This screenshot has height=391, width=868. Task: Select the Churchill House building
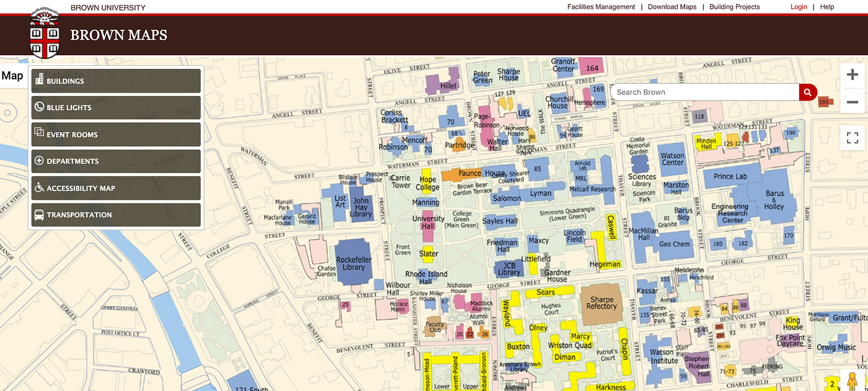[558, 102]
